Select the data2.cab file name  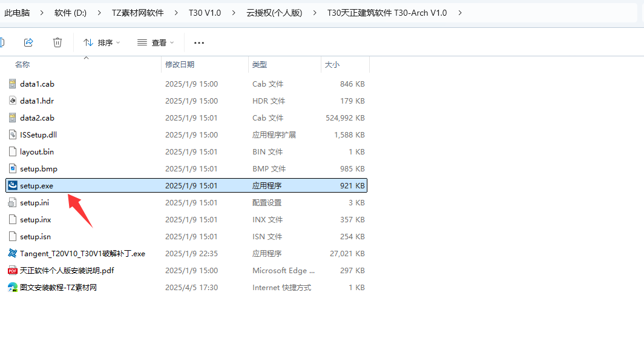(x=37, y=118)
